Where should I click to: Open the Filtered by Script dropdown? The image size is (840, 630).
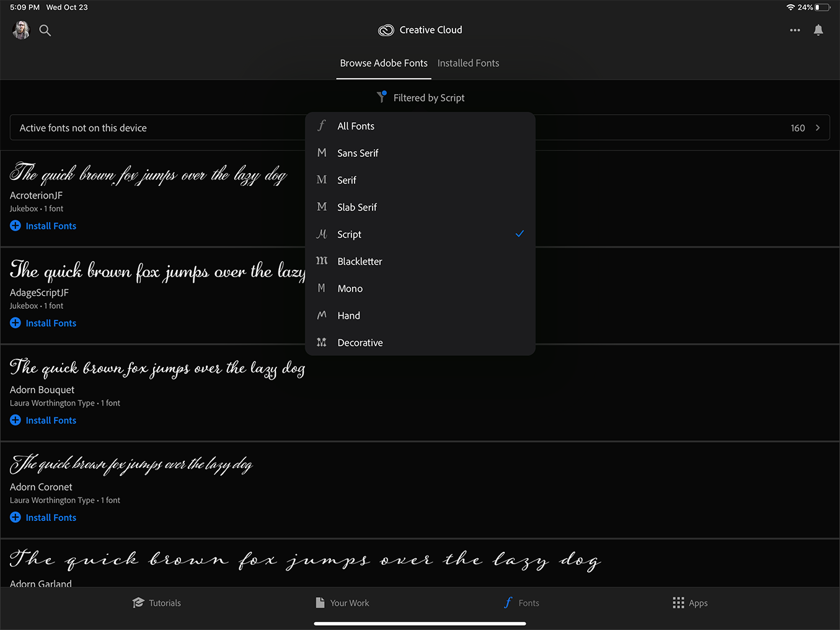[x=420, y=97]
